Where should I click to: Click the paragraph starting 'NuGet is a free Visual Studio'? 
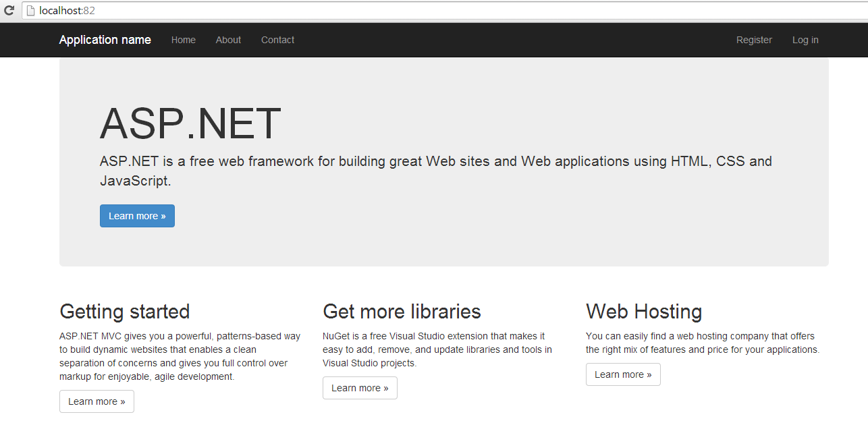pos(437,349)
